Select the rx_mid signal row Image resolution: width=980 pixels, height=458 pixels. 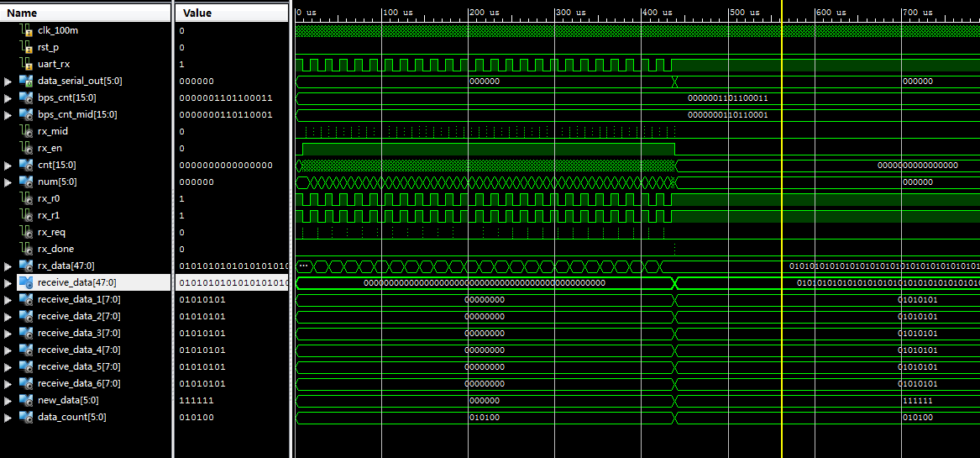53,131
